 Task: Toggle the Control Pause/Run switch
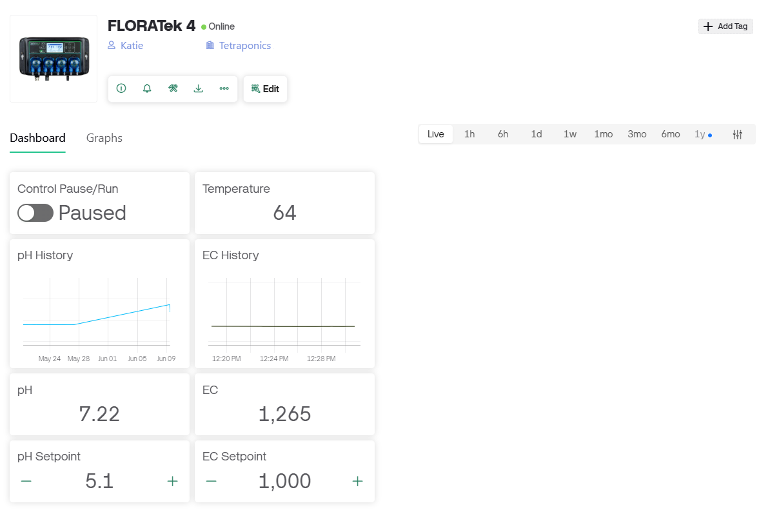[35, 213]
